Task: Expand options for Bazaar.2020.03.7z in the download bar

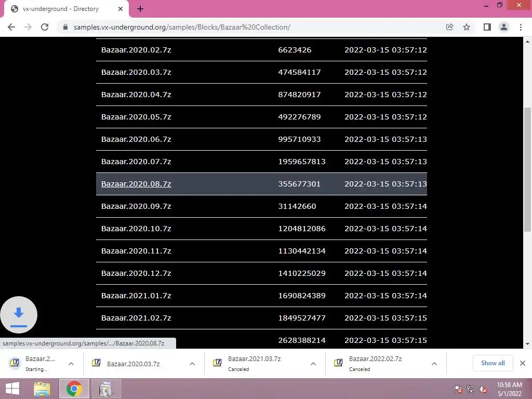Action: pos(192,364)
